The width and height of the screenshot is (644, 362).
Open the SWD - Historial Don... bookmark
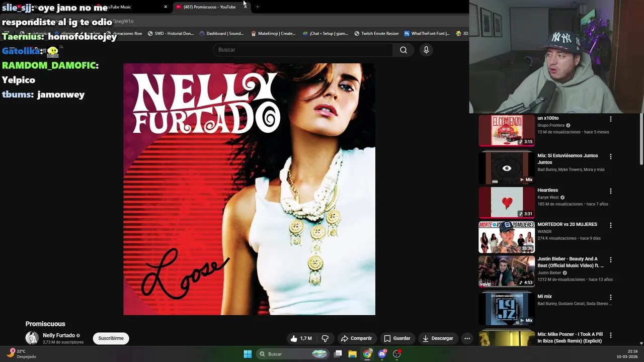(x=171, y=33)
